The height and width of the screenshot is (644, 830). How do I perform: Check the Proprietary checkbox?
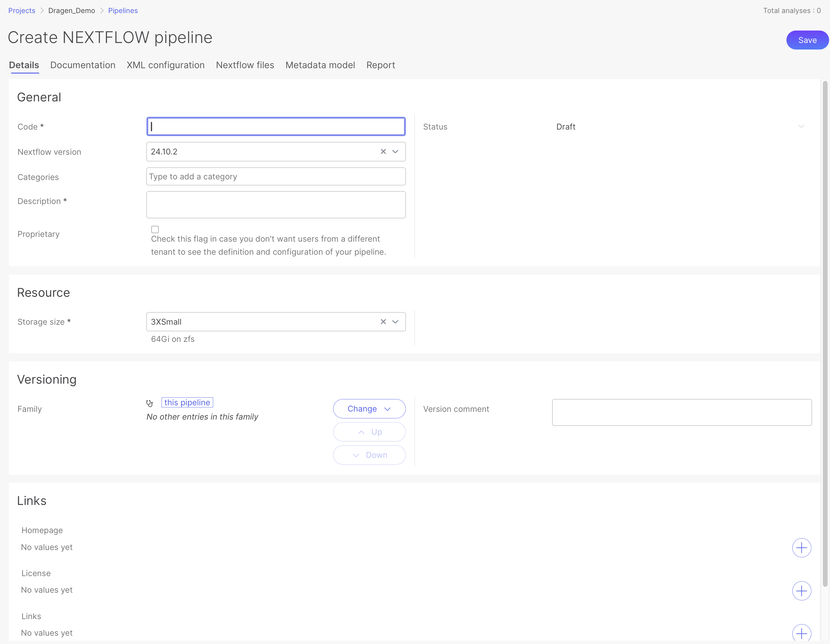point(155,229)
